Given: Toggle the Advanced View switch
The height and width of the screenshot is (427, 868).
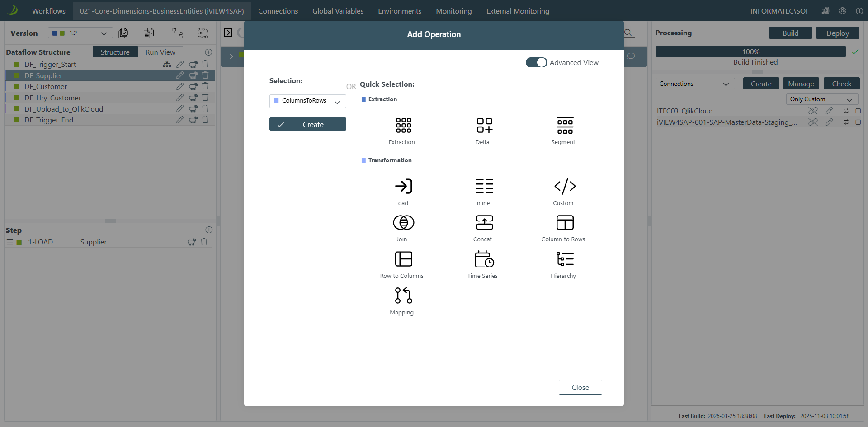Looking at the screenshot, I should point(536,63).
